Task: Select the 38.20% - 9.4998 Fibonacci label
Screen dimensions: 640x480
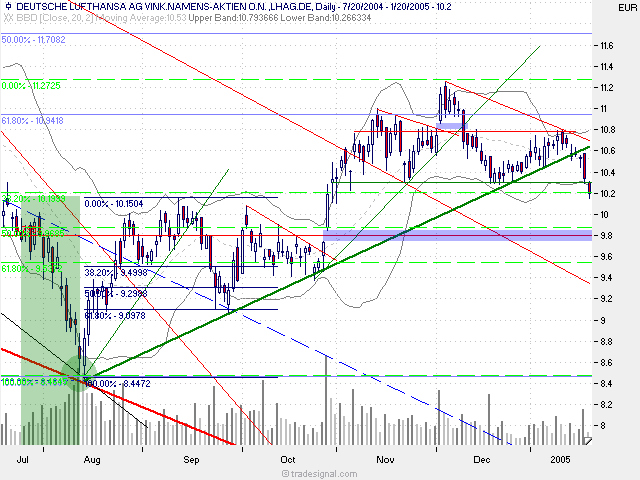Action: click(116, 272)
